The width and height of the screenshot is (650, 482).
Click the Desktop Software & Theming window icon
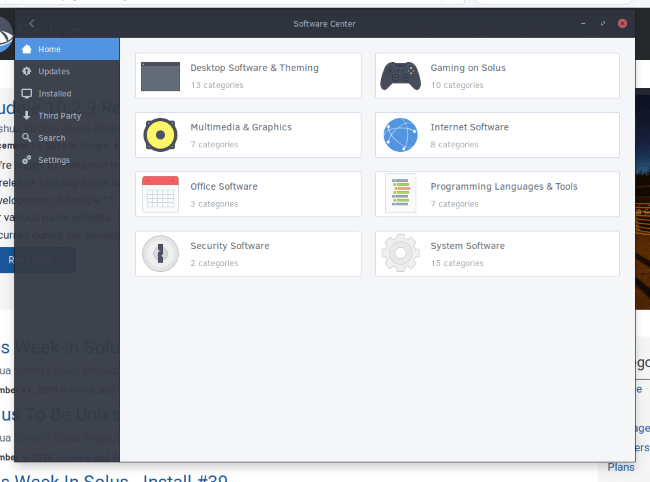(x=160, y=76)
